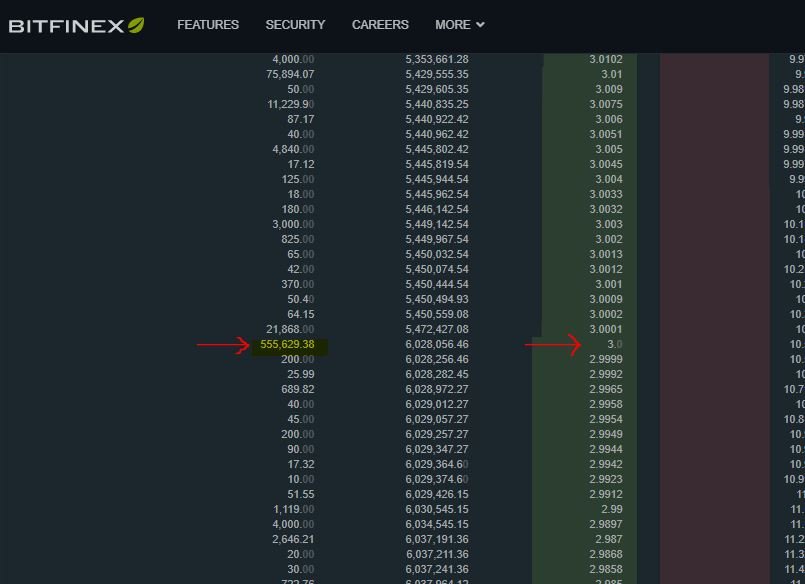This screenshot has height=584, width=805.
Task: Click cumulative total 5,445,962.54
Action: pos(437,194)
